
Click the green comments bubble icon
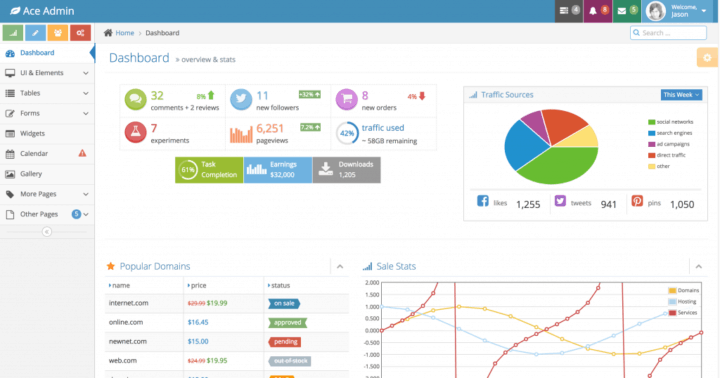[135, 99]
